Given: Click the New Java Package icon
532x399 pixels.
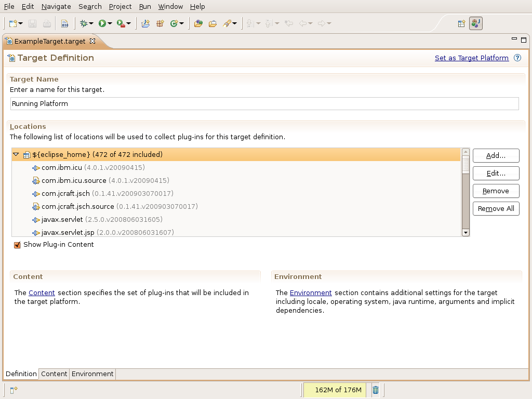Looking at the screenshot, I should tap(160, 23).
